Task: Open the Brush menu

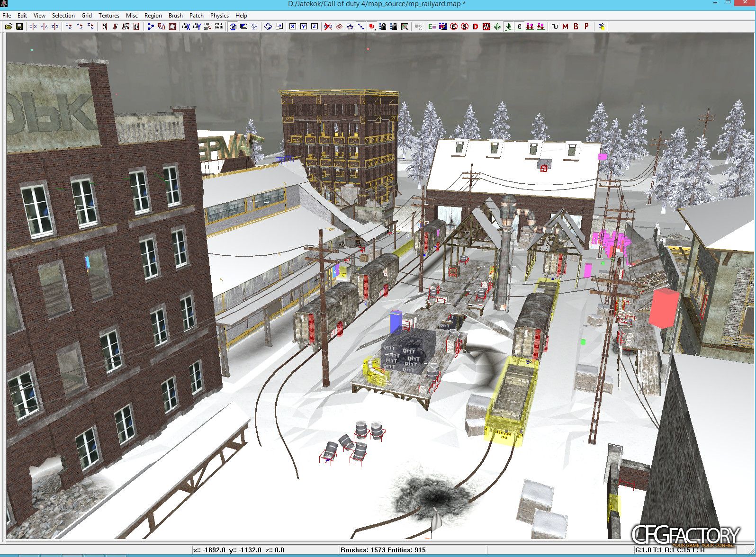Action: point(176,16)
